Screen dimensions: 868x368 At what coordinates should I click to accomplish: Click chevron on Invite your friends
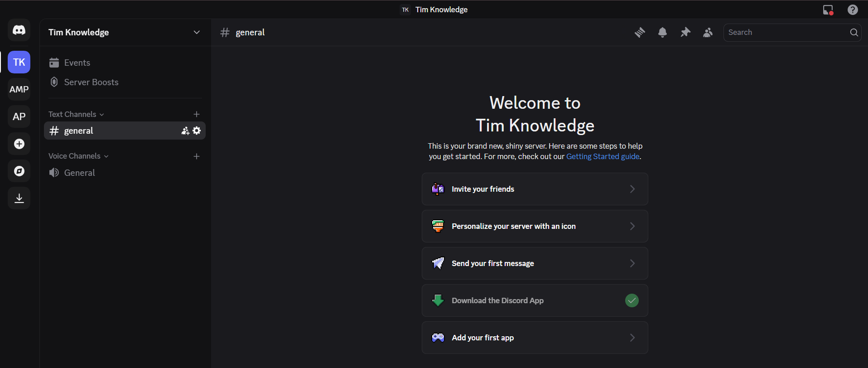click(632, 189)
